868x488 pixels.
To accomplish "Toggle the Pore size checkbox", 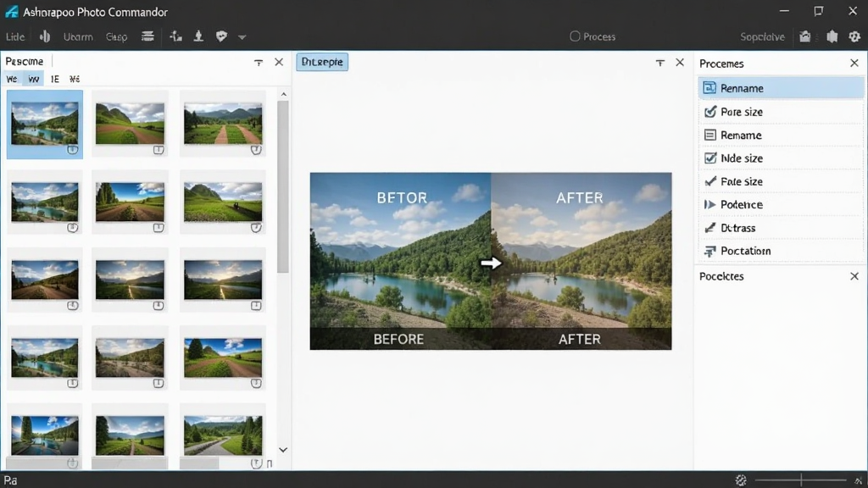I will click(710, 112).
